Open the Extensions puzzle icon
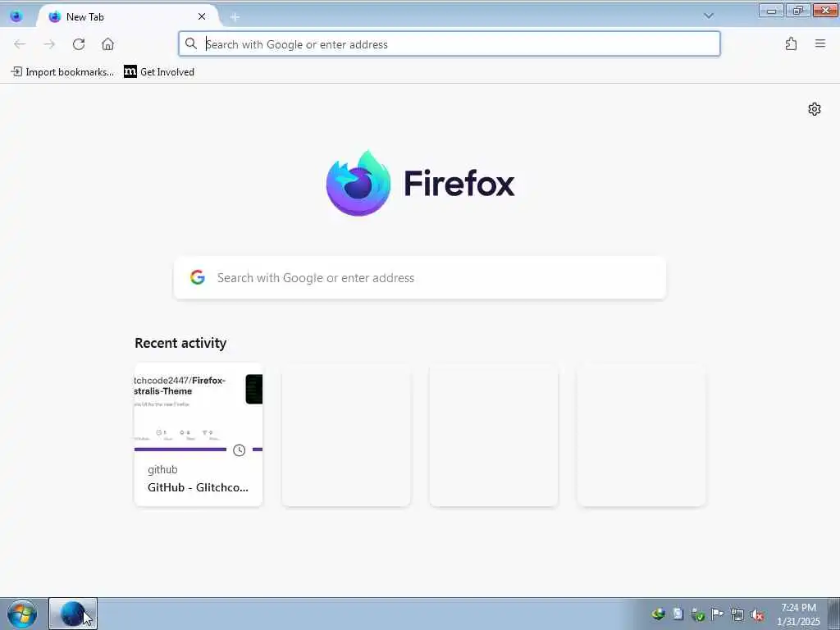Image resolution: width=840 pixels, height=630 pixels. [x=791, y=44]
